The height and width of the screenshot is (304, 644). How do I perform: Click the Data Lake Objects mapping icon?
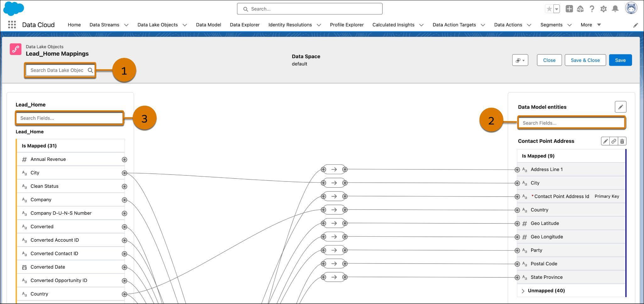(15, 49)
